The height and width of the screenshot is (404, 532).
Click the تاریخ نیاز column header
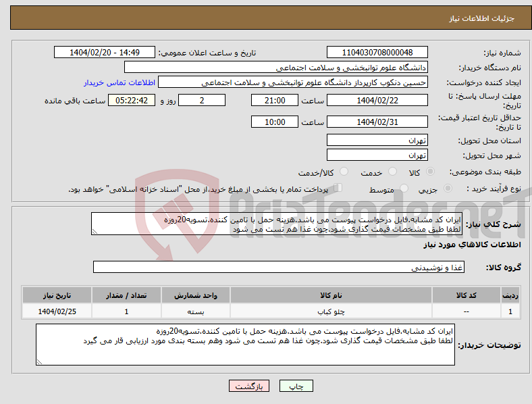(x=57, y=295)
